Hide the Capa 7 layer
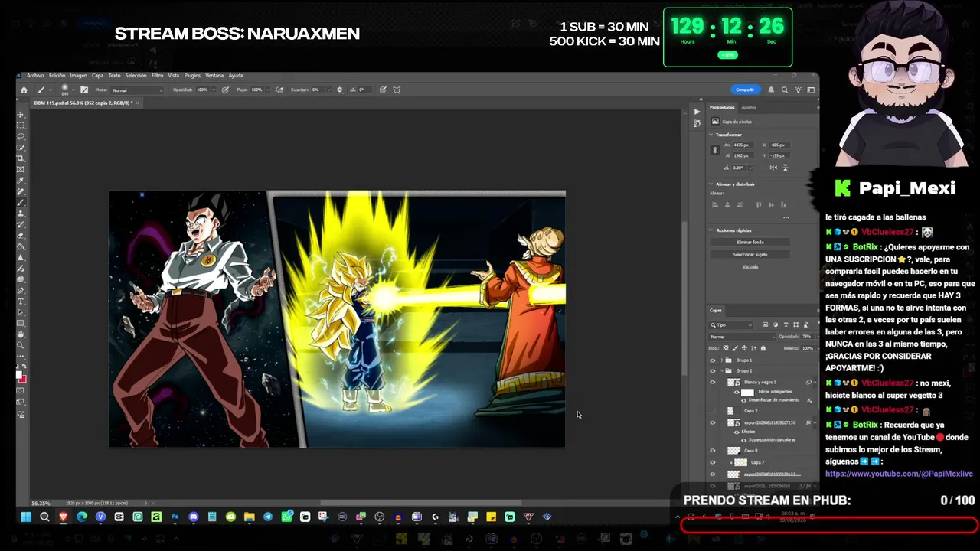This screenshot has height=551, width=980. point(713,462)
